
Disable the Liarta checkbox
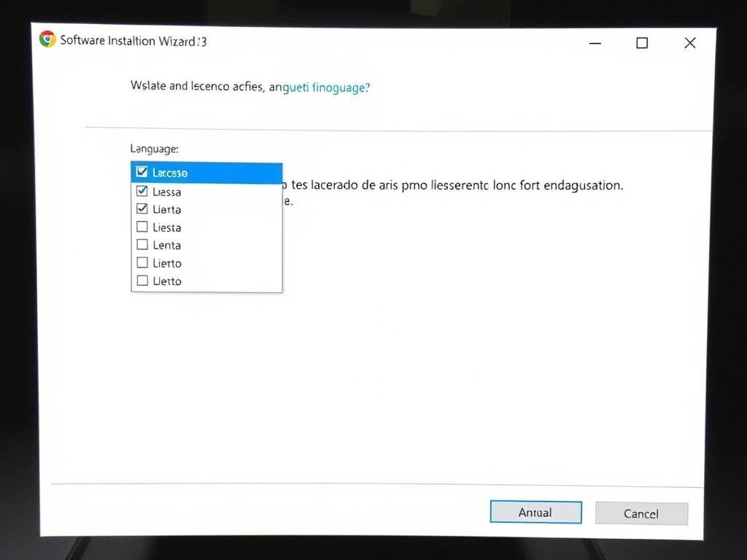pos(142,209)
